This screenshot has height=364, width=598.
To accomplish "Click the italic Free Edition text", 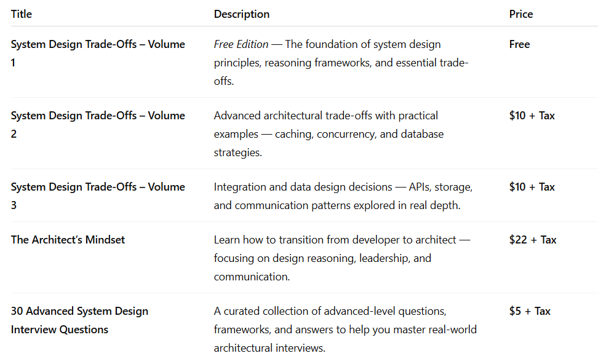I will point(241,44).
